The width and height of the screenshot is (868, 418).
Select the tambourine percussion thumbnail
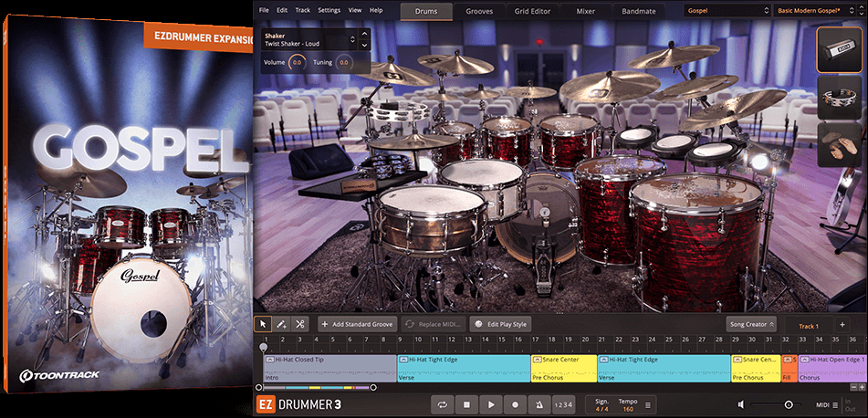point(839,98)
